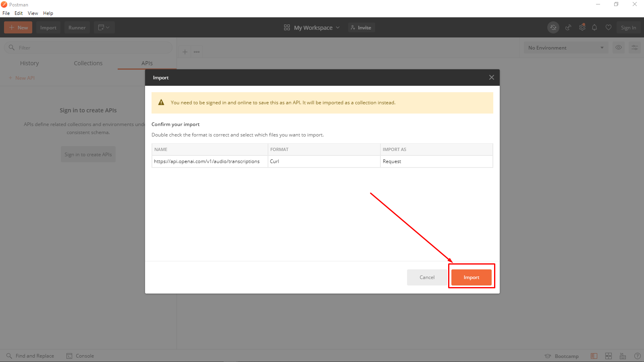Toggle two-pane view icon in status bar
This screenshot has width=644, height=362.
(609, 356)
